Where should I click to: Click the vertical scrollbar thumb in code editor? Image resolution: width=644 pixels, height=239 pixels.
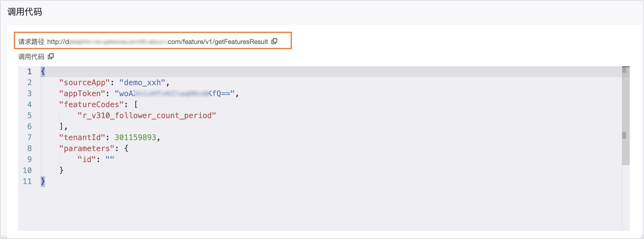(x=626, y=115)
